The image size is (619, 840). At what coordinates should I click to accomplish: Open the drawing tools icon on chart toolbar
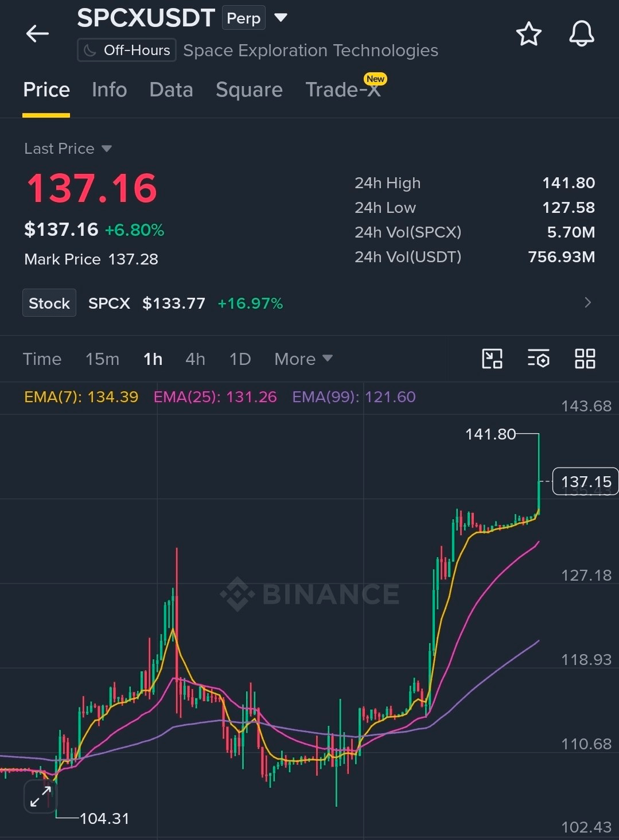[x=492, y=359]
